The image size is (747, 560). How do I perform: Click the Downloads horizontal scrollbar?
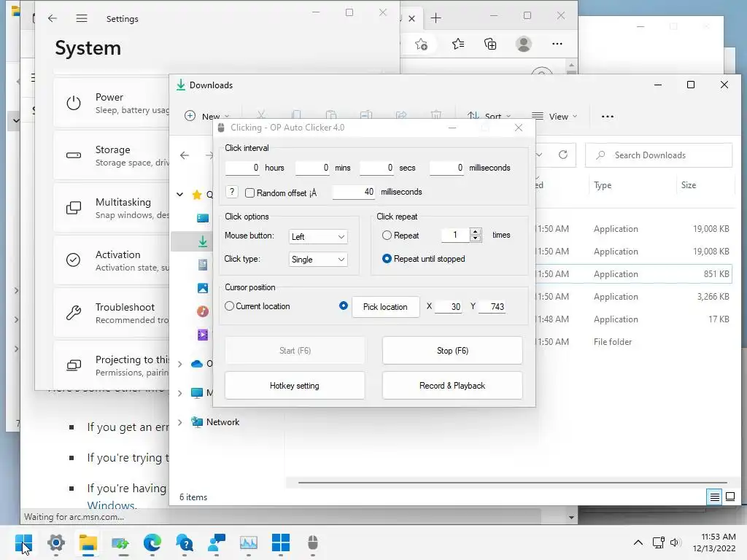click(513, 483)
